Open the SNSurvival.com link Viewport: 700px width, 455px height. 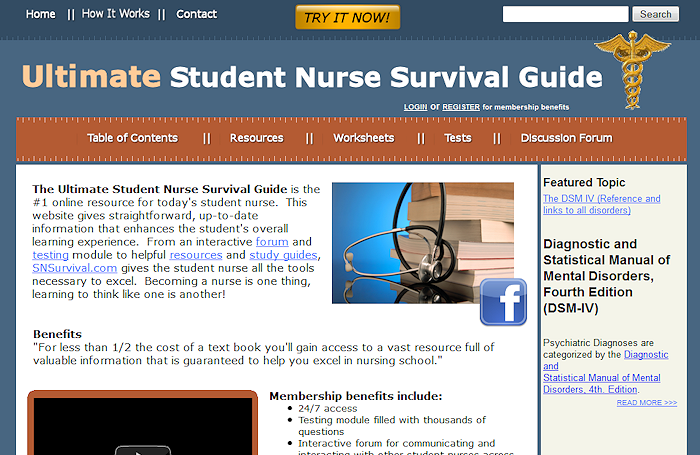(x=75, y=268)
